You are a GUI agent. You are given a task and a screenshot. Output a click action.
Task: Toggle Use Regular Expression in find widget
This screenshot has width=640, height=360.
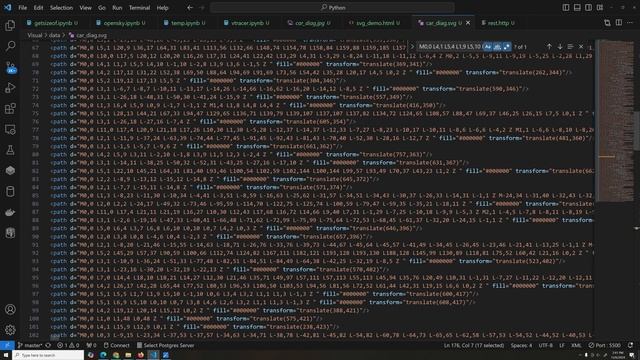click(507, 47)
